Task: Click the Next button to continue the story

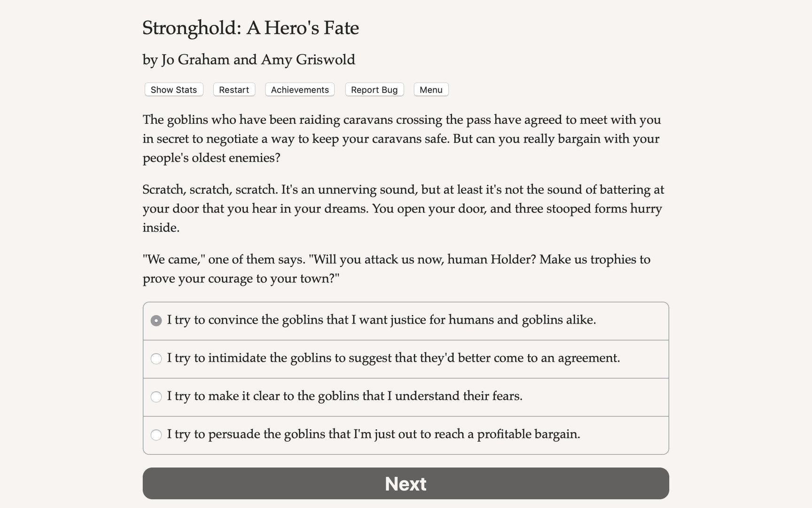Action: pos(406,483)
